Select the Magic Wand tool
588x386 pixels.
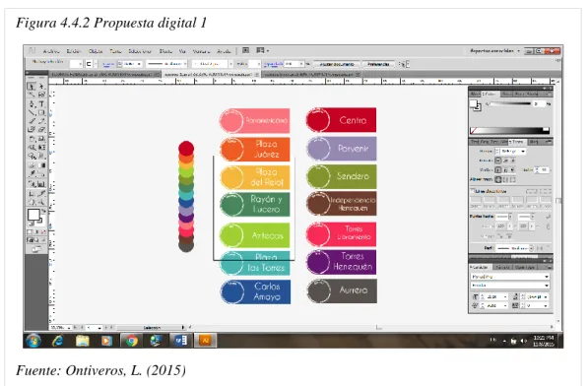pyautogui.click(x=32, y=95)
